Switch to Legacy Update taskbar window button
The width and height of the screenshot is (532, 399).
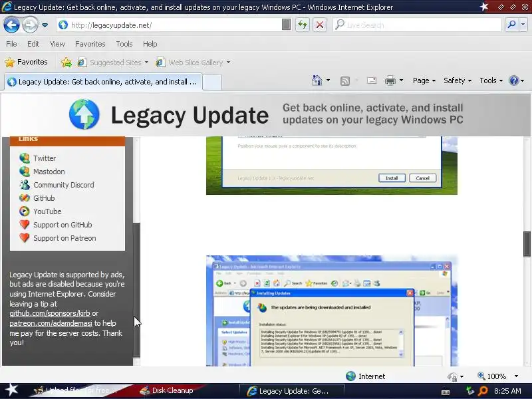tap(291, 391)
